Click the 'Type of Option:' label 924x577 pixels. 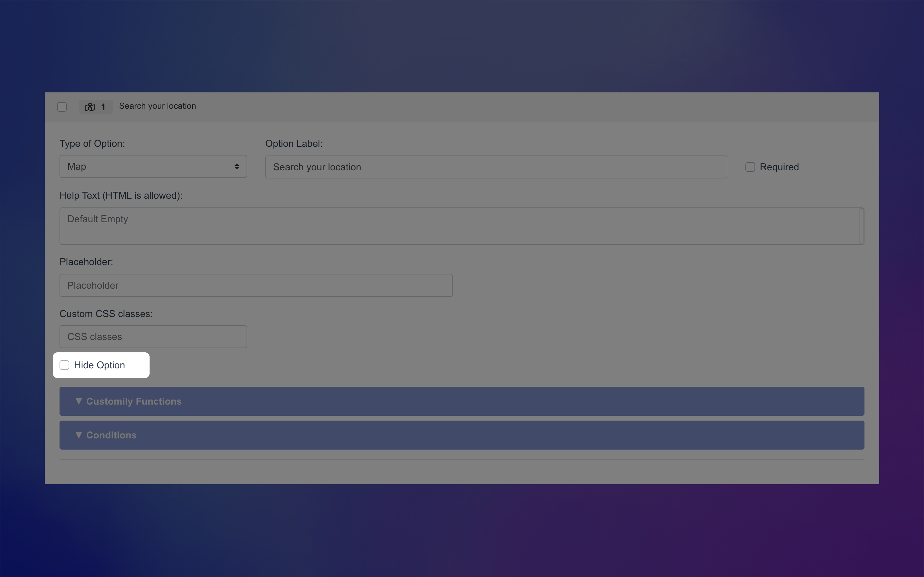pyautogui.click(x=92, y=143)
